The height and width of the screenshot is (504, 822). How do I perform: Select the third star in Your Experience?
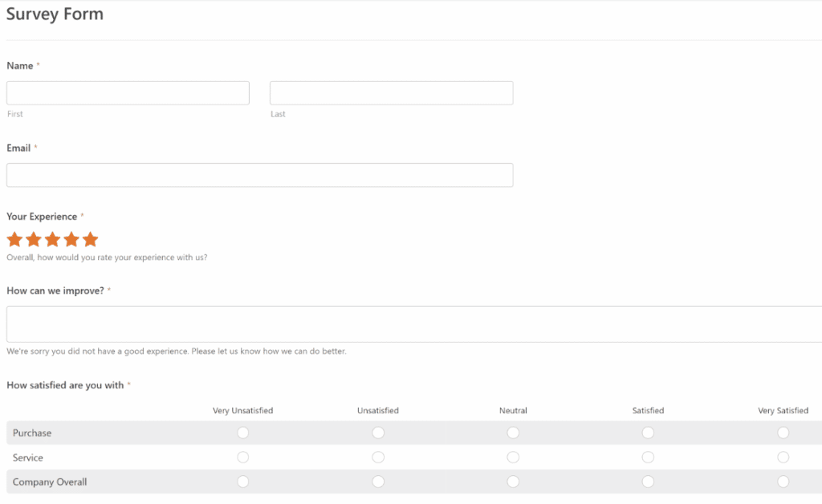click(x=51, y=238)
